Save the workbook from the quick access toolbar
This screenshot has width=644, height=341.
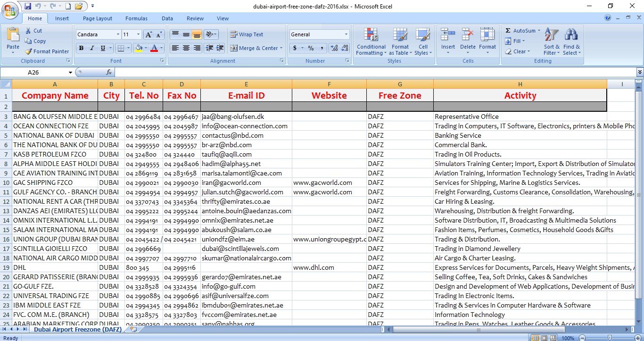point(28,6)
